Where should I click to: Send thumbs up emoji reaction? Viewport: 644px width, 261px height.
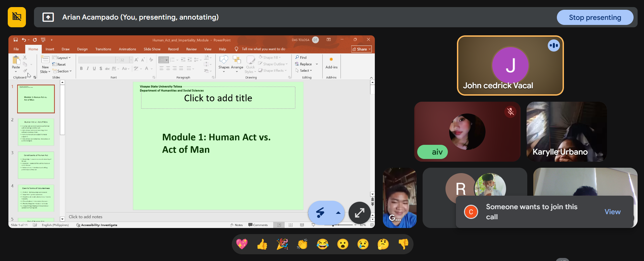[262, 244]
